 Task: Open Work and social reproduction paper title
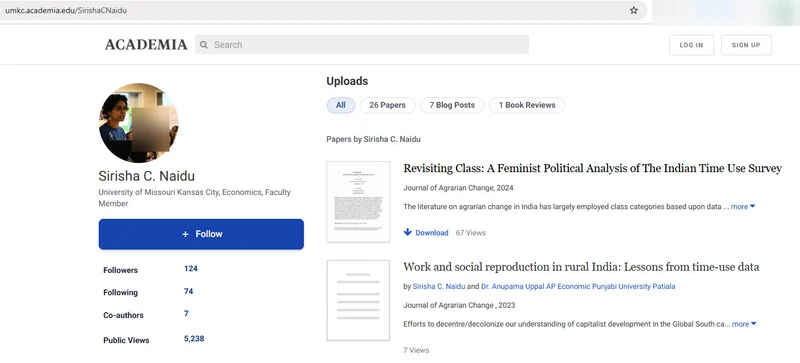pyautogui.click(x=581, y=267)
